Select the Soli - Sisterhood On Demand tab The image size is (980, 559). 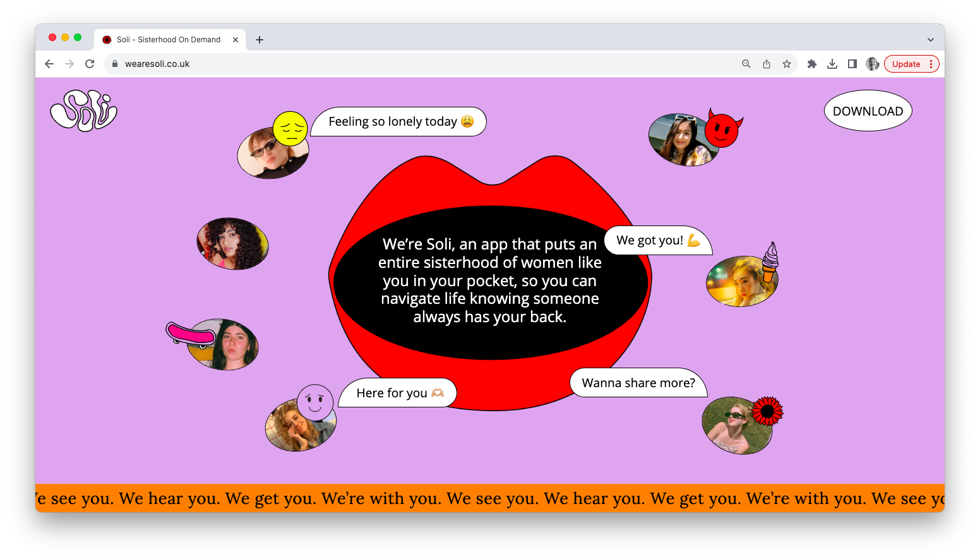tap(169, 39)
